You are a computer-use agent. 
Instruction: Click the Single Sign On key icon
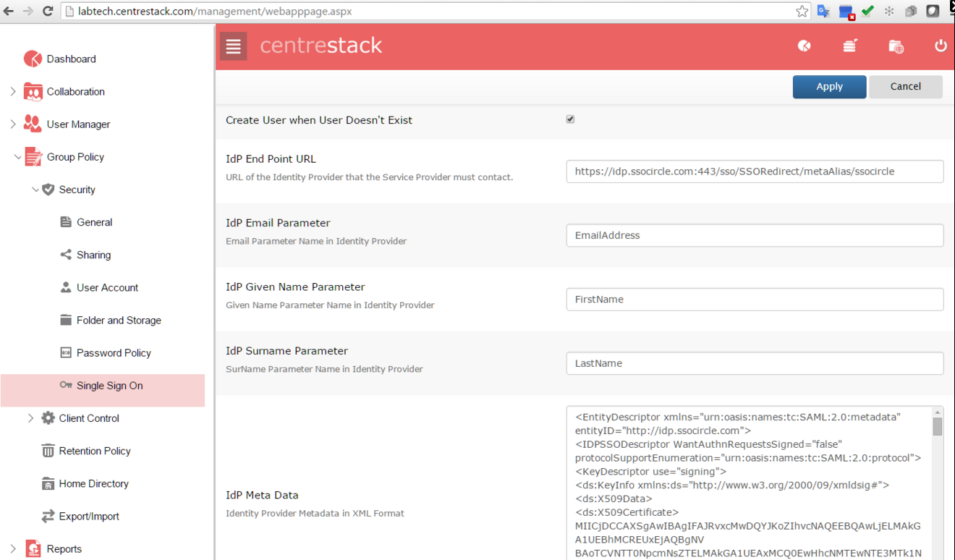(66, 385)
